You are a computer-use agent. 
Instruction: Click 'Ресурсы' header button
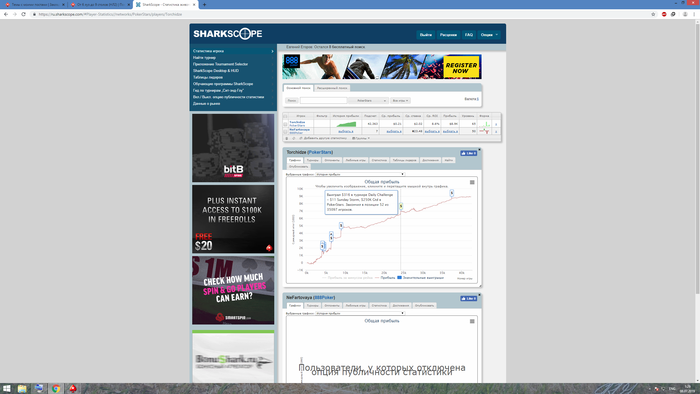448,35
